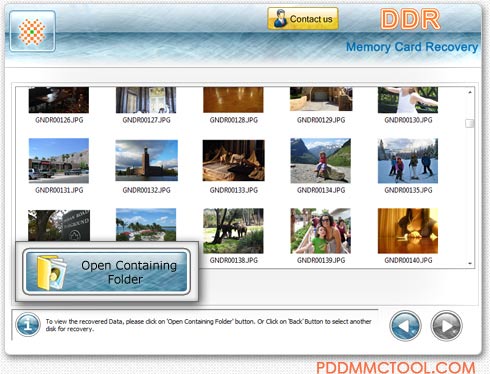
Task: Click the file name GNDR00126.JPG
Action: 59,120
